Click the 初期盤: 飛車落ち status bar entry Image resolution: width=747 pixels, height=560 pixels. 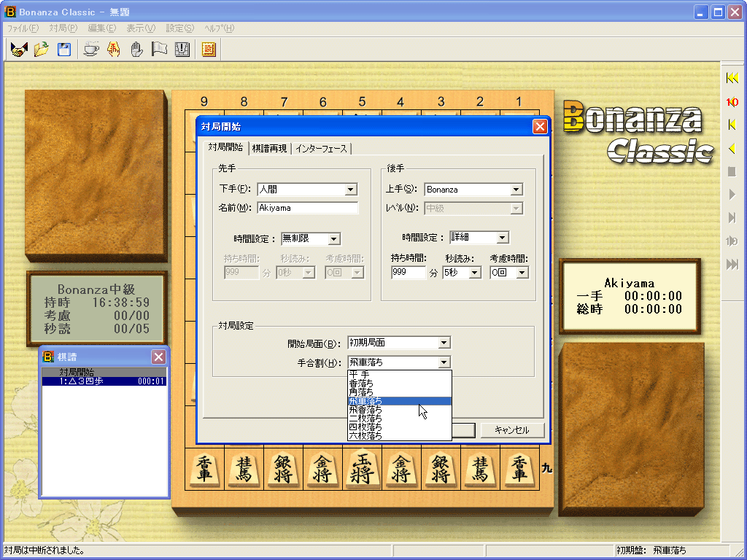click(x=651, y=551)
